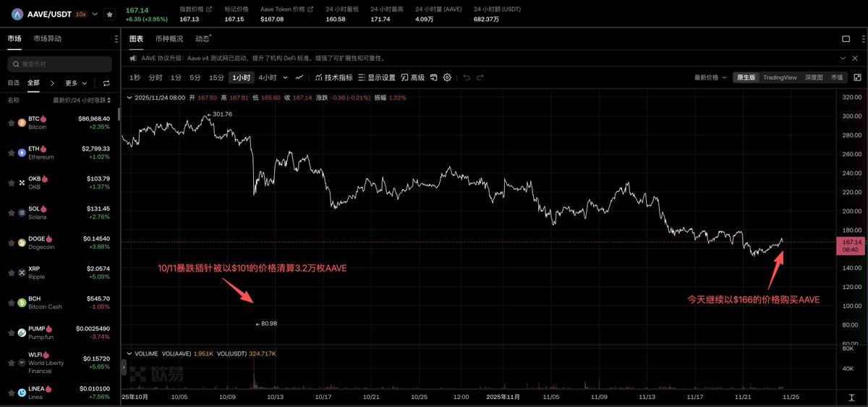Viewport: 868px width, 407px height.
Task: Close the AAVE announcement banner
Action: (x=856, y=58)
